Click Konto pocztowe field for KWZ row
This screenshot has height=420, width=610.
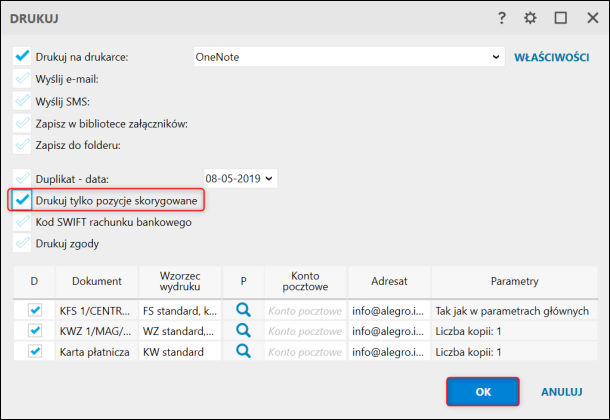pyautogui.click(x=304, y=331)
